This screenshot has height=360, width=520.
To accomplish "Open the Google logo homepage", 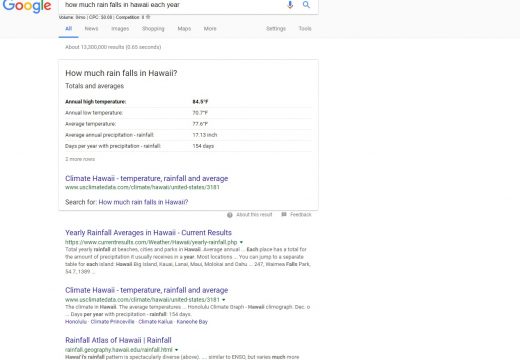I will pyautogui.click(x=27, y=6).
